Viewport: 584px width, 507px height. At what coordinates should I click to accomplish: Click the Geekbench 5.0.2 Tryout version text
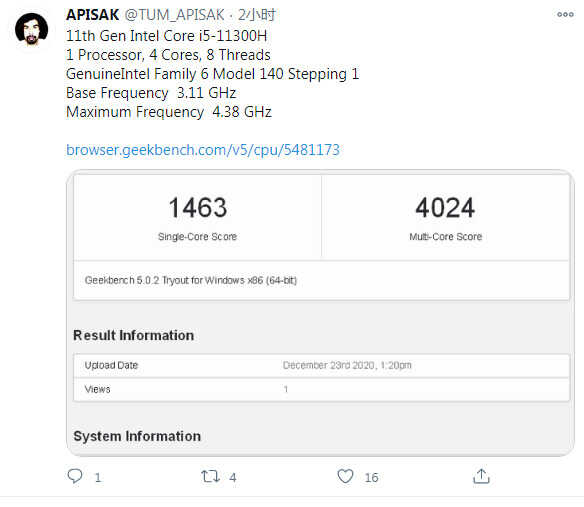coord(191,280)
